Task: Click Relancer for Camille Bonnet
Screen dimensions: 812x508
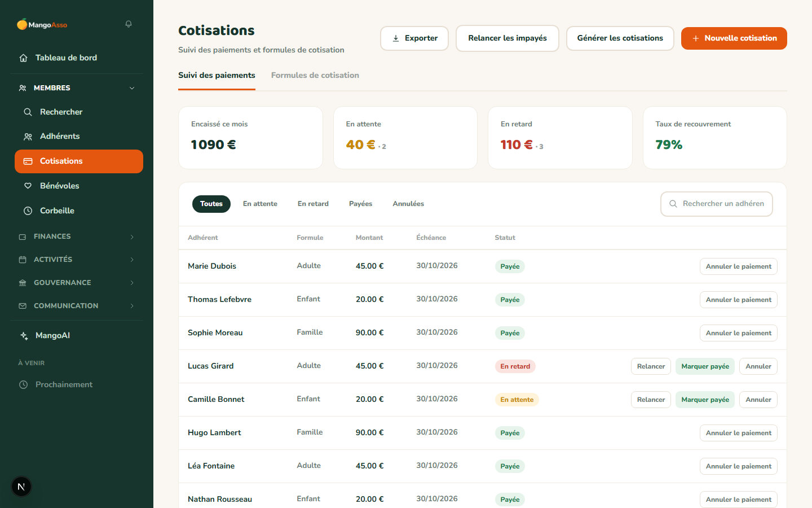Action: (x=651, y=400)
